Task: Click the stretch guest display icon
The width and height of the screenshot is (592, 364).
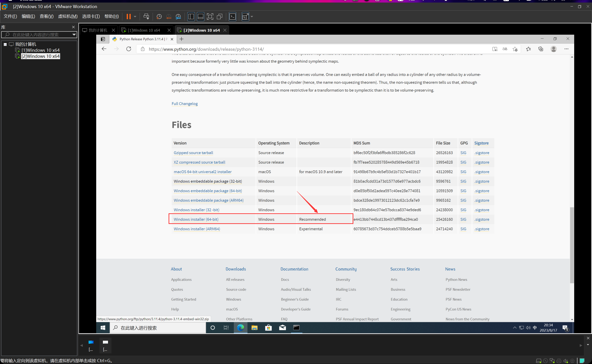Action: (x=245, y=16)
